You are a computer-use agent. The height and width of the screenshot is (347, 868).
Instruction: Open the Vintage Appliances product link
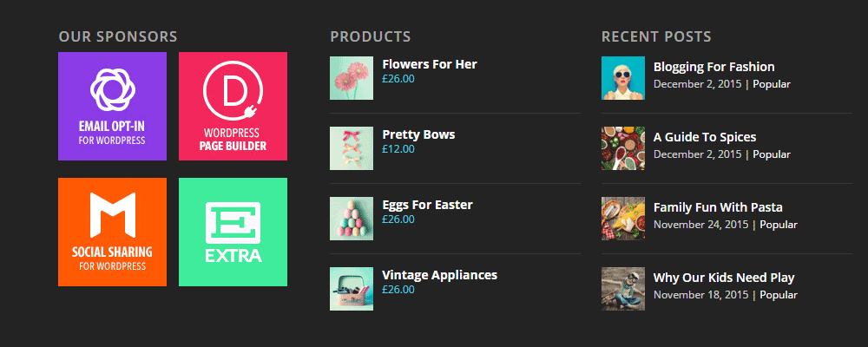439,275
